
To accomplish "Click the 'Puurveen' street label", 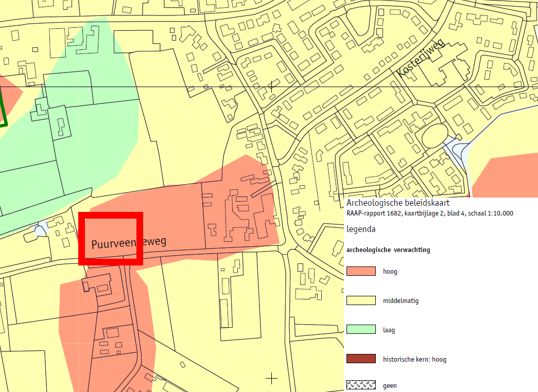I will pos(129,242).
